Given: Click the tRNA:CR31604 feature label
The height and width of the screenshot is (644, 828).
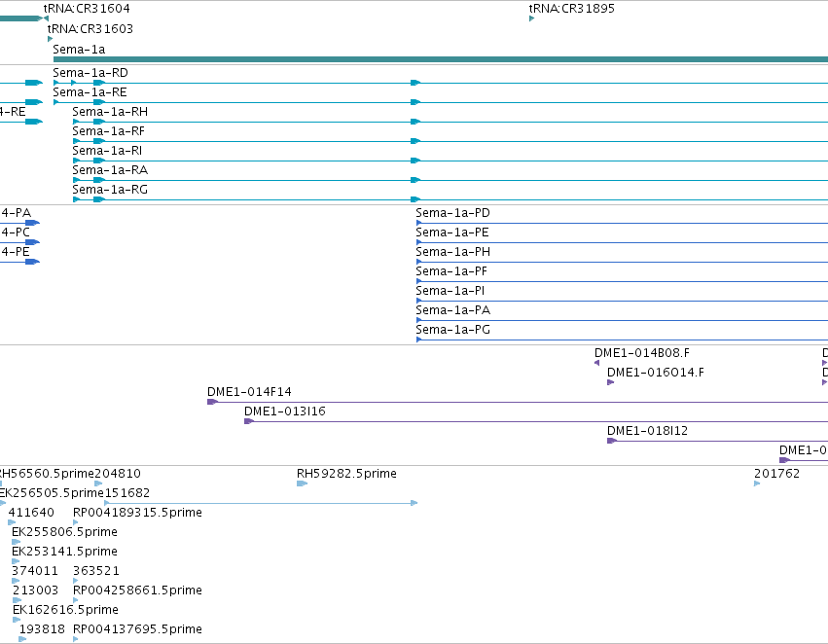Looking at the screenshot, I should (87, 9).
